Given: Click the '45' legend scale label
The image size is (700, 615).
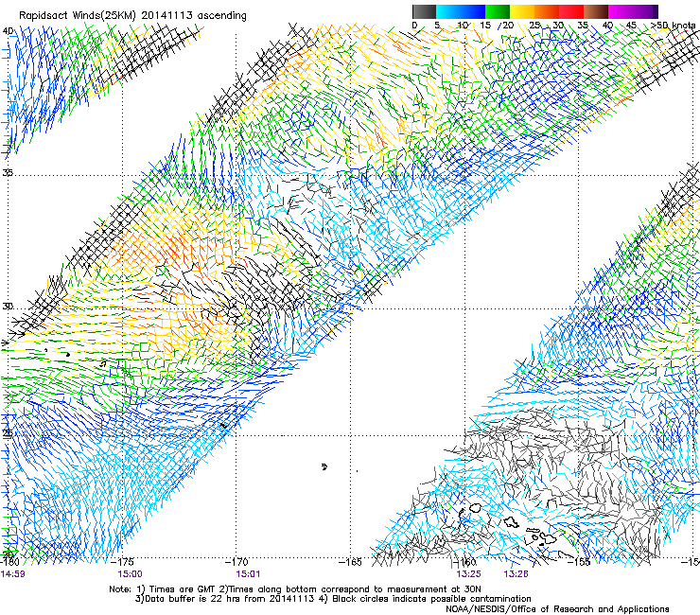Looking at the screenshot, I should point(631,26).
